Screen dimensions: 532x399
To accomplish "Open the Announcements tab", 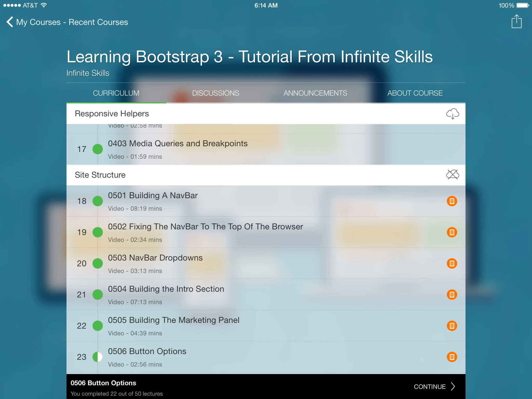I will [315, 93].
